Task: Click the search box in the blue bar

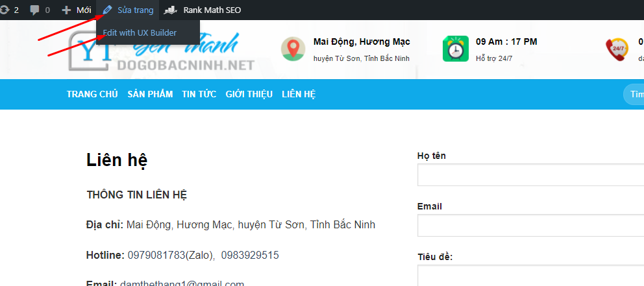Action: 634,95
